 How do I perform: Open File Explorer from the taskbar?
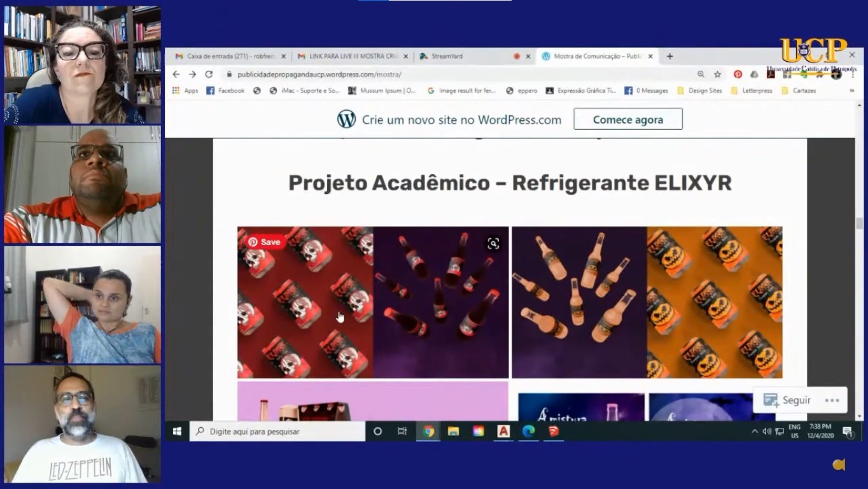pos(453,431)
